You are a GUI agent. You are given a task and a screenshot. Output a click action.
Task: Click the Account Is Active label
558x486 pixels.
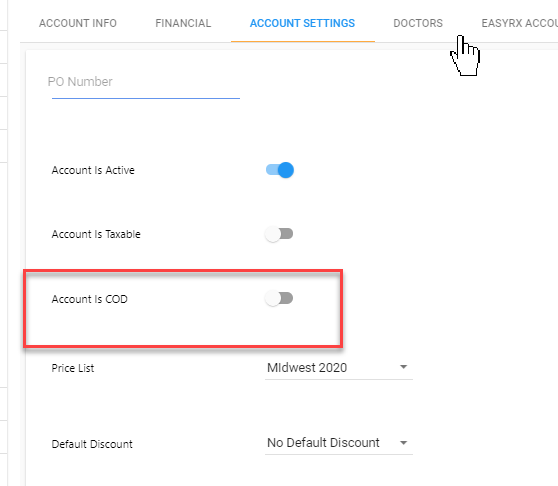tap(93, 170)
